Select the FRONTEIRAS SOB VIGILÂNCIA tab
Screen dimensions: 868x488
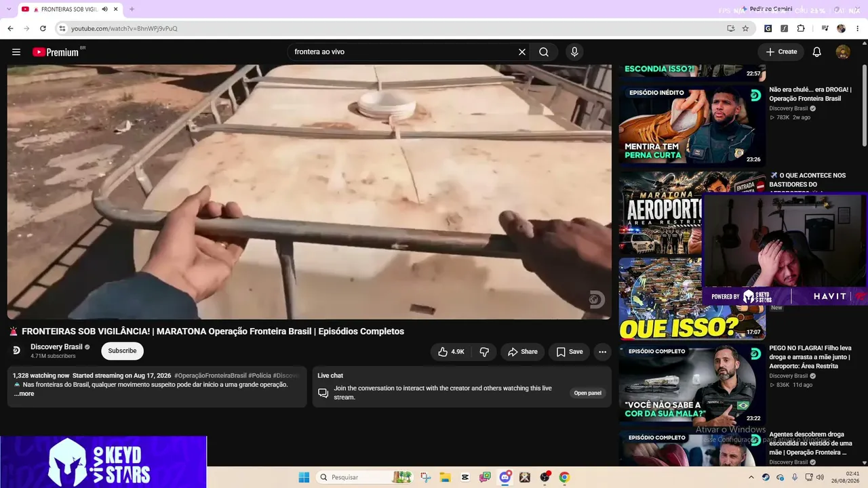click(x=70, y=9)
